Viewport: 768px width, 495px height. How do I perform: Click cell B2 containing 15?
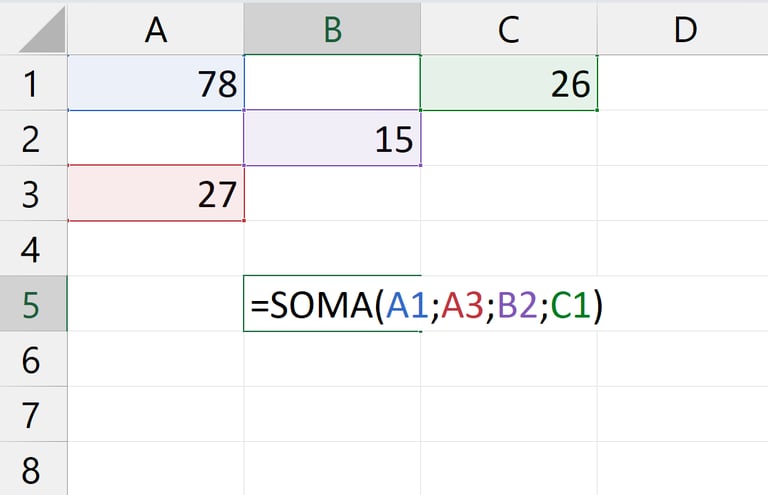pyautogui.click(x=332, y=139)
